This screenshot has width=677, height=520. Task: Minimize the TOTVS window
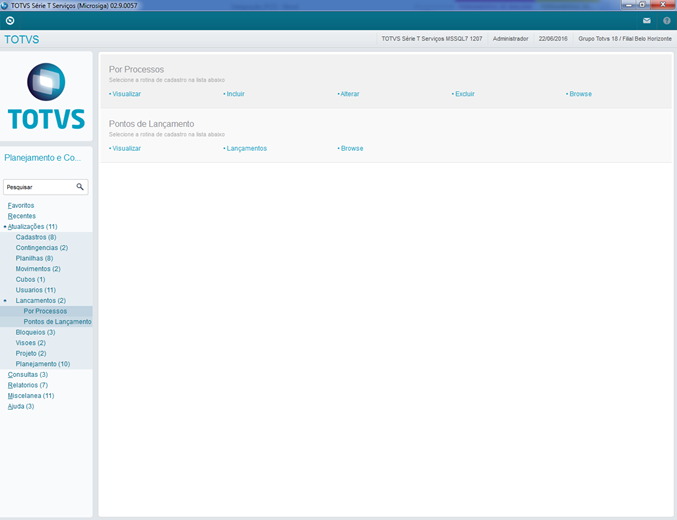click(629, 5)
